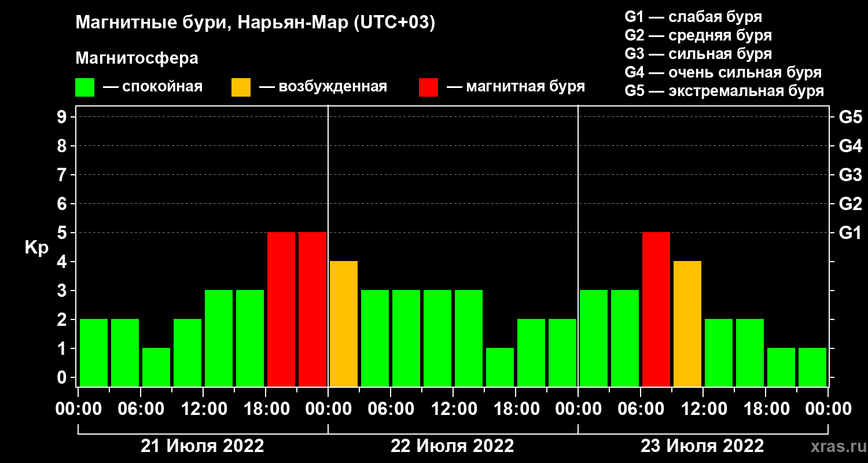Click the '— магнитная буря' legend label

click(x=516, y=87)
